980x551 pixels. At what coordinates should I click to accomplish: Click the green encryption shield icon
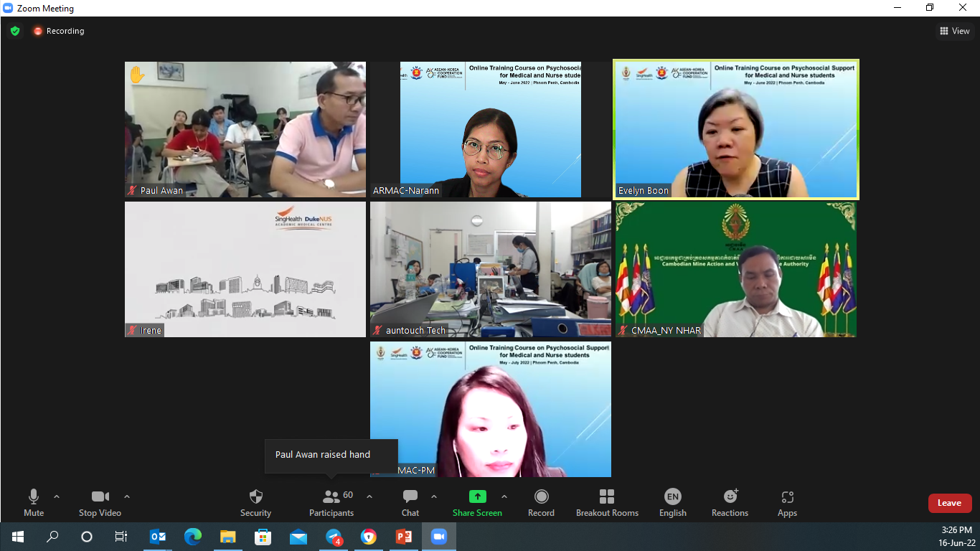(15, 31)
